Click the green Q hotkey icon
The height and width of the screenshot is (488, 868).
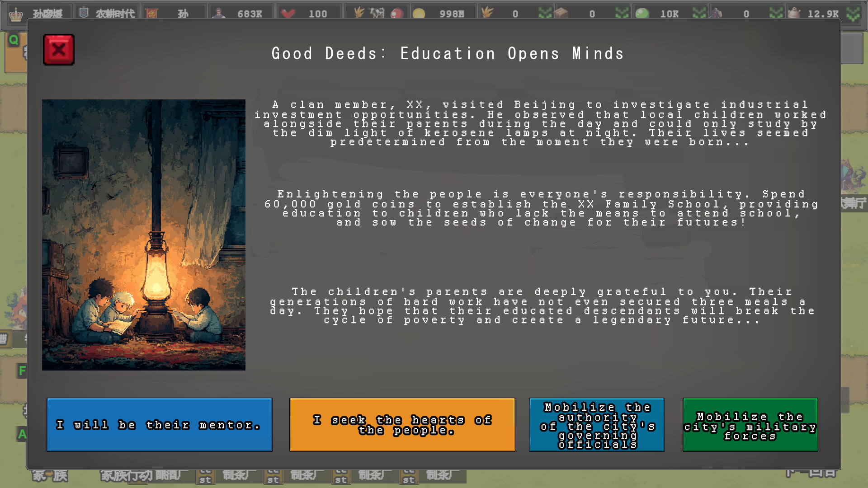pyautogui.click(x=14, y=40)
